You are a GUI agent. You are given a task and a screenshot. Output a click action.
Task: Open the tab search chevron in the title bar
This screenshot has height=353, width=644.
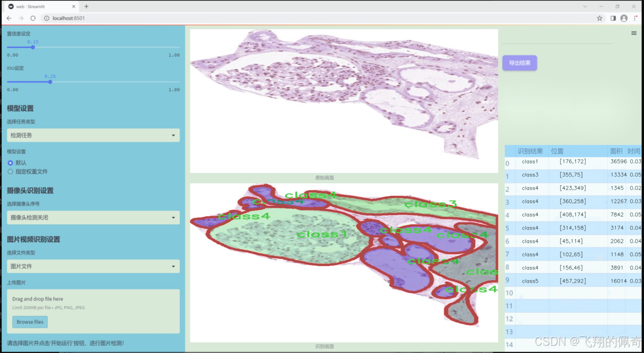pyautogui.click(x=585, y=6)
